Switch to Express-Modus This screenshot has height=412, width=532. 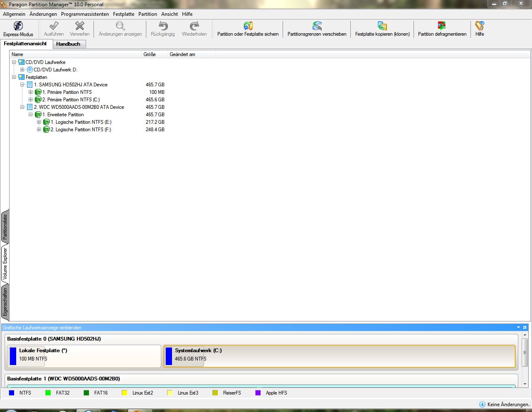(18, 29)
